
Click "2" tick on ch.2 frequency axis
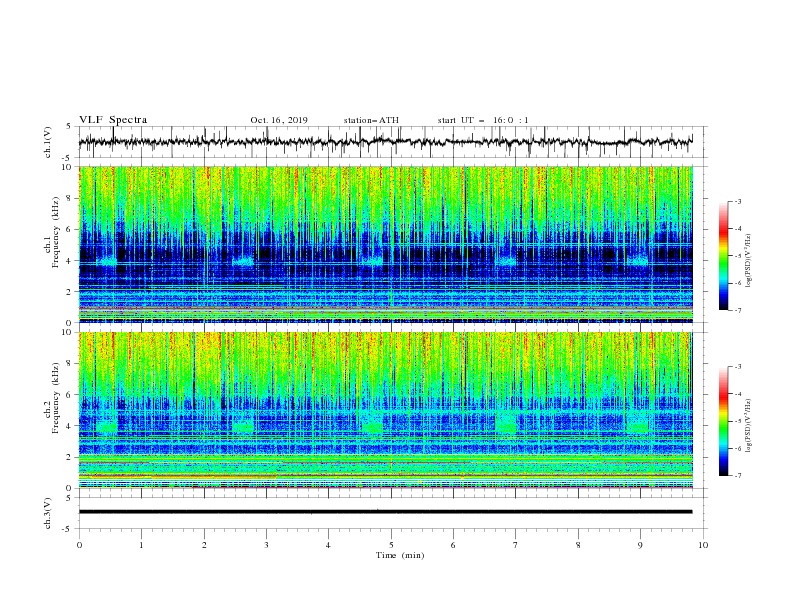[70, 457]
